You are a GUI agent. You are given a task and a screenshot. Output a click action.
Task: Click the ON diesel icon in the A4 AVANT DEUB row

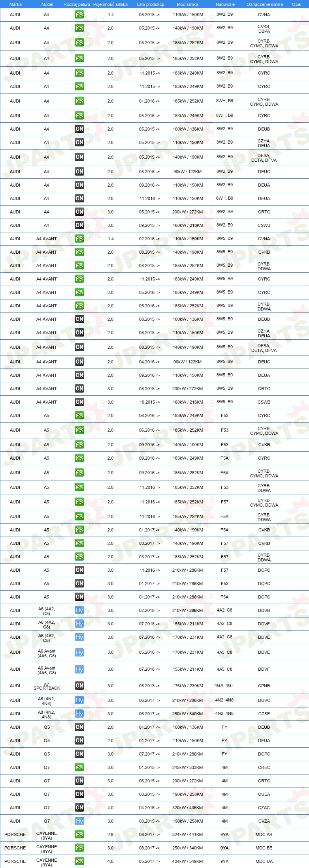79,319
